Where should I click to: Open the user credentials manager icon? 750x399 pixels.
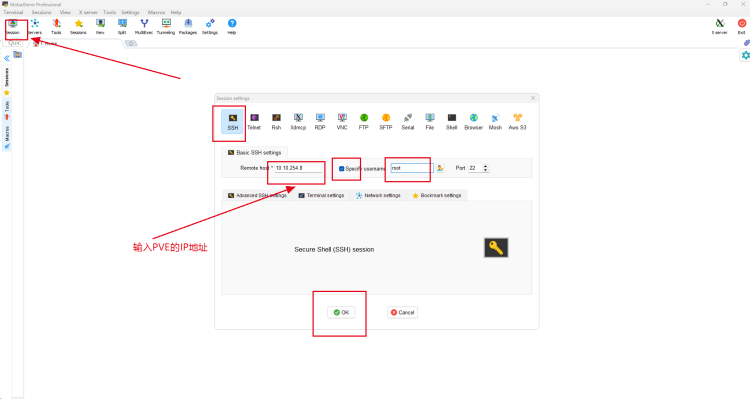pos(440,168)
